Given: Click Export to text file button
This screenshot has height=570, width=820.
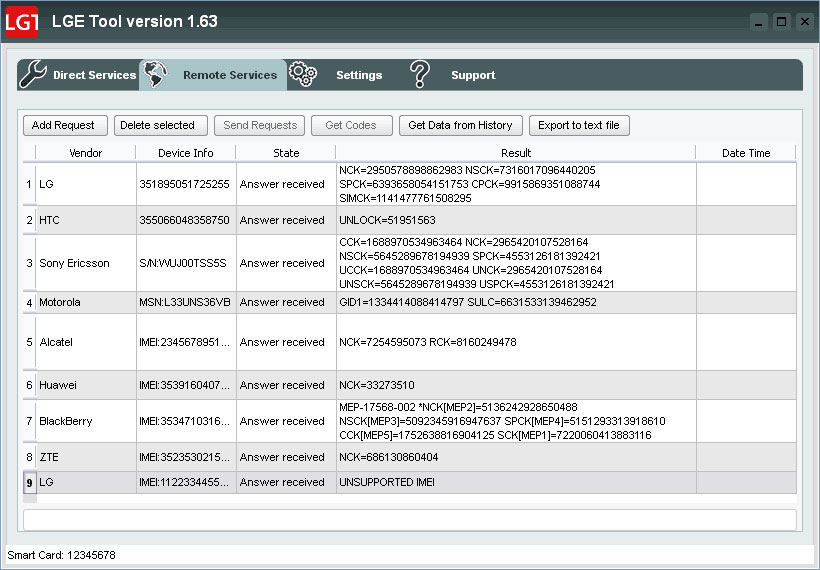Looking at the screenshot, I should point(579,126).
